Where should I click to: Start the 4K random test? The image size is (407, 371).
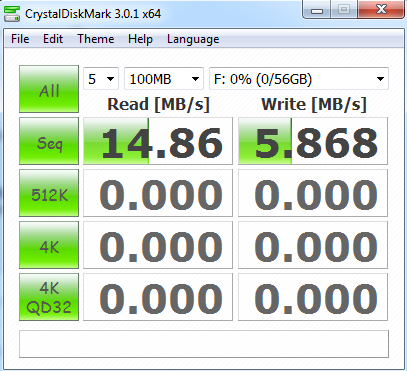click(49, 245)
